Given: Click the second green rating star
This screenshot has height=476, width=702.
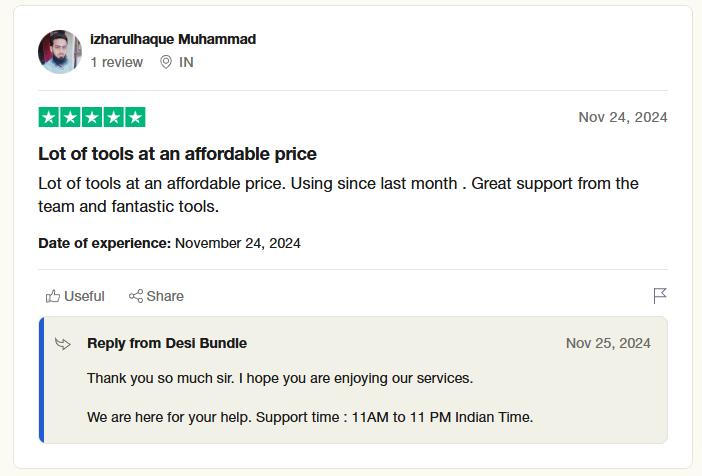Looking at the screenshot, I should pyautogui.click(x=70, y=117).
